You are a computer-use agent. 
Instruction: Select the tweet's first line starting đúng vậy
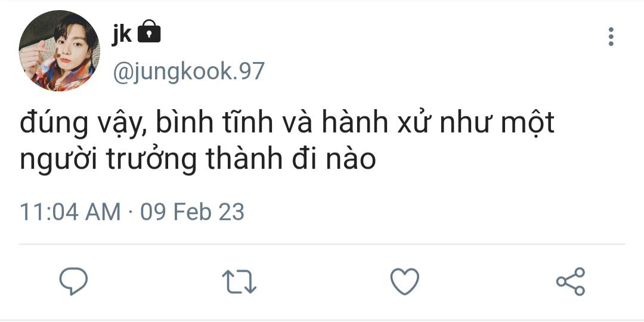coord(287,123)
